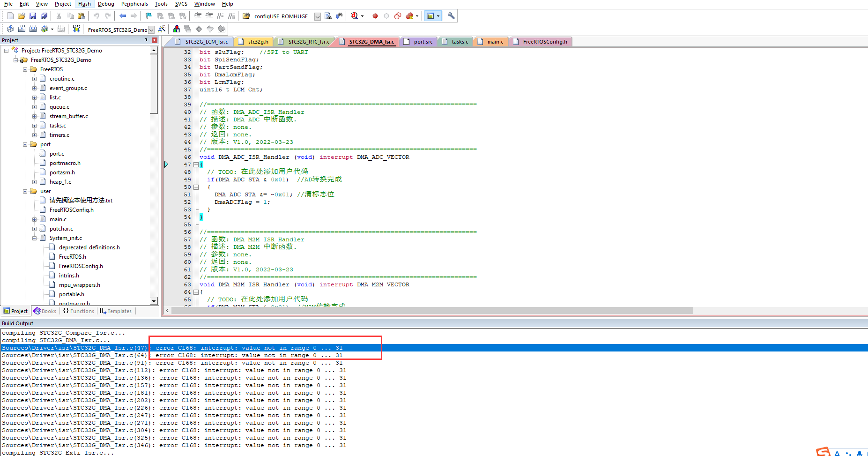Open the target selection dropdown FreeRTOS_STC32G_Demo
This screenshot has height=456, width=868.
151,30
